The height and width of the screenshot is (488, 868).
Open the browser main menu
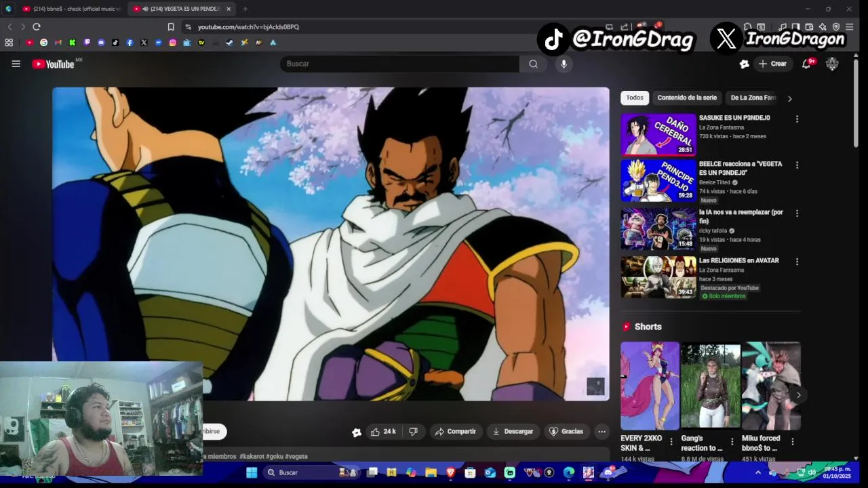(850, 26)
